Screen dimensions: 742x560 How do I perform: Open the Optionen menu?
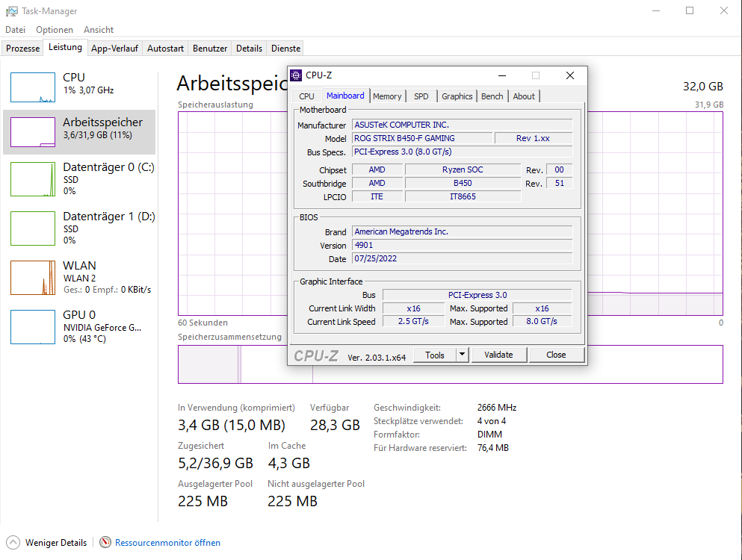[x=55, y=30]
